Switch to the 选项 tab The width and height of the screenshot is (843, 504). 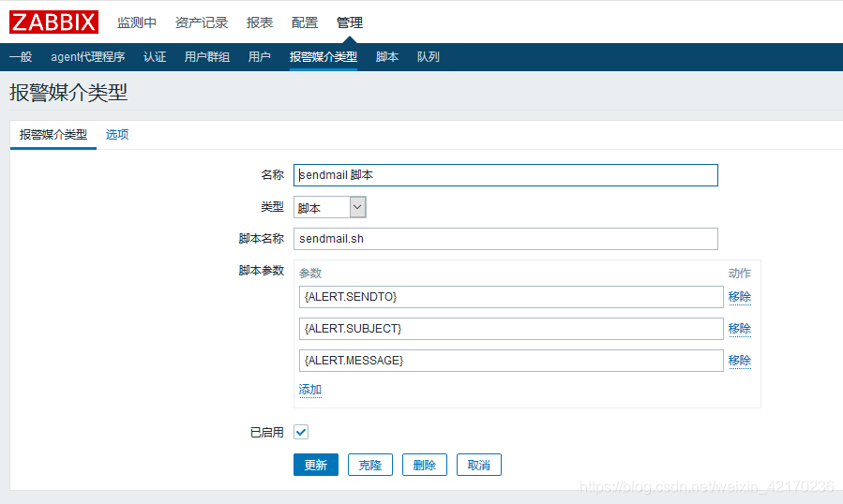117,134
